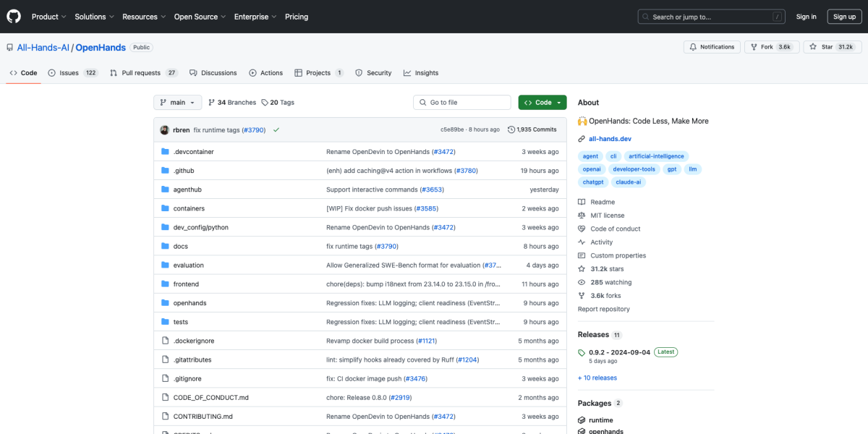Click the commits history clock icon
The image size is (868, 434).
click(511, 129)
